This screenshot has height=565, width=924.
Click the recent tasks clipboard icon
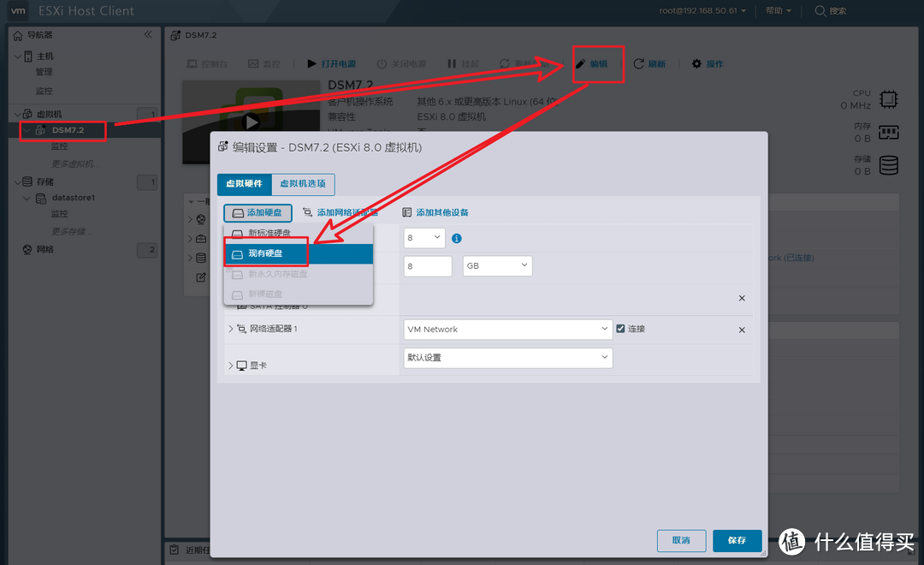coord(175,550)
